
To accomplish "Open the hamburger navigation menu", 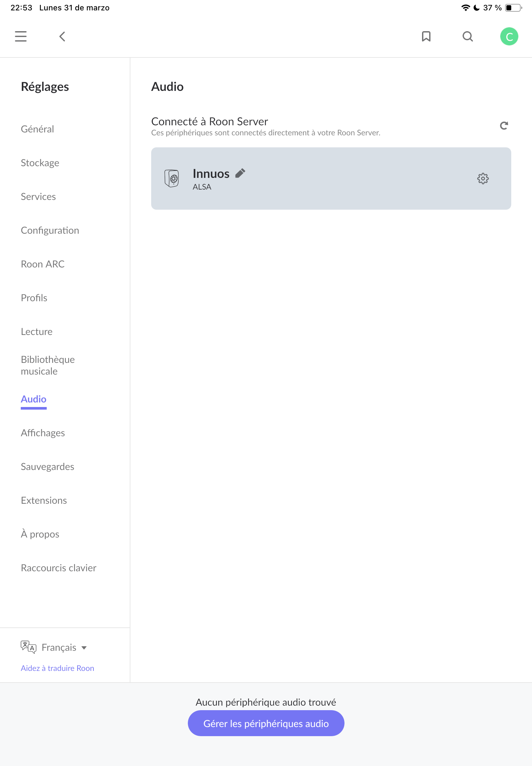I will pos(21,36).
